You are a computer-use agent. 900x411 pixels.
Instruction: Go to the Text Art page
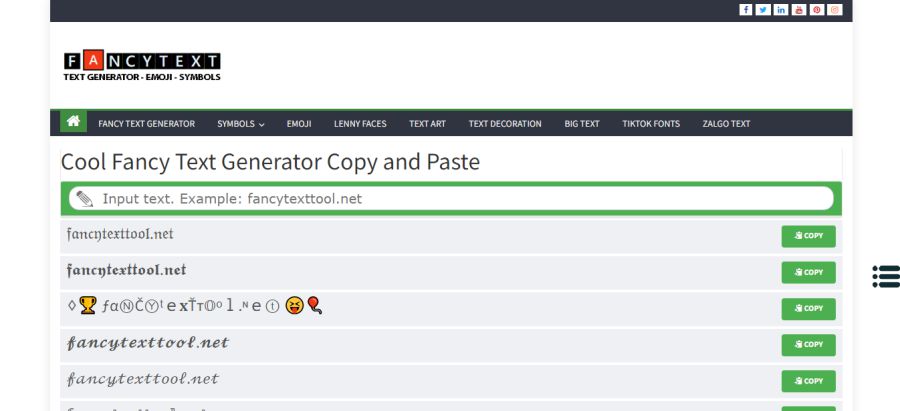point(427,123)
